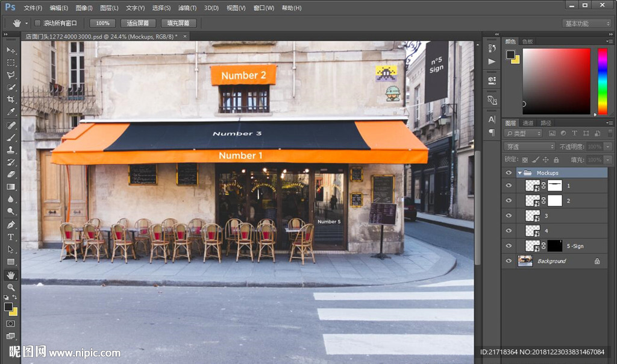Screen dimensions: 617x364
Task: Toggle the layer filter switch
Action: [x=610, y=133]
